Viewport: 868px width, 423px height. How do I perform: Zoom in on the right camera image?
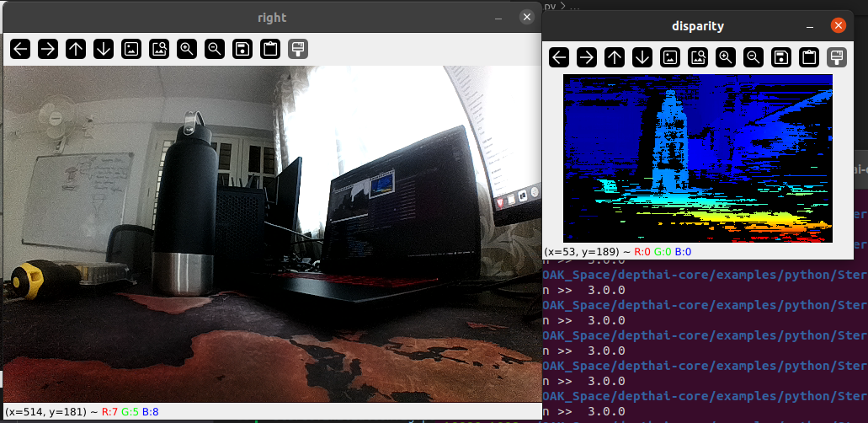tap(187, 49)
